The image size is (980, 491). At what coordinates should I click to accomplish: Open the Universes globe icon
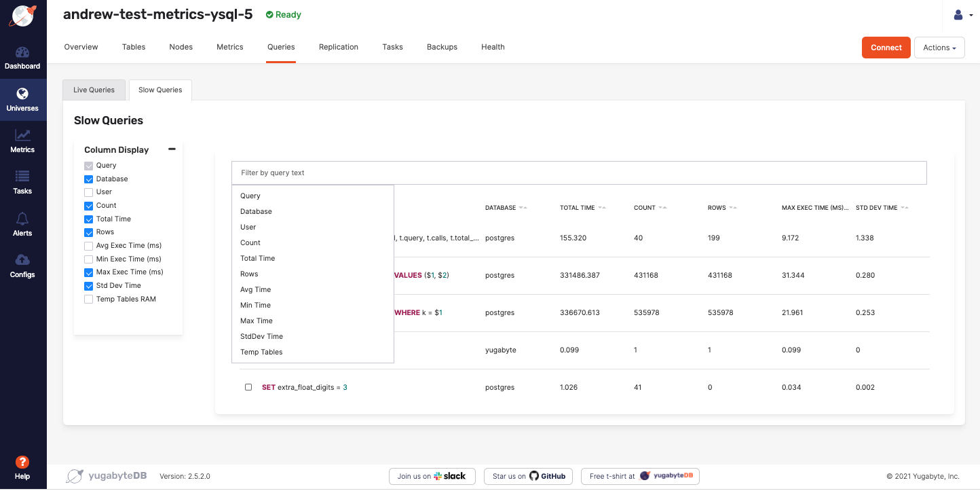(x=22, y=94)
